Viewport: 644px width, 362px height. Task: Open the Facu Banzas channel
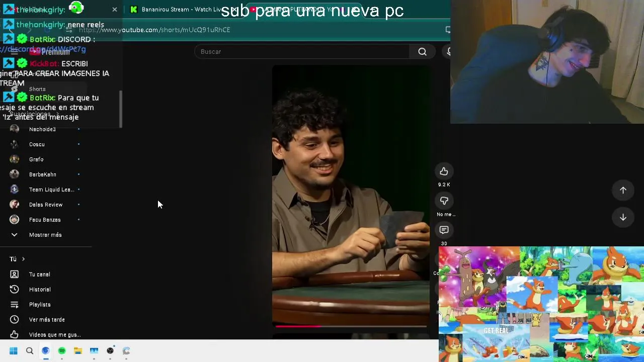coord(45,220)
